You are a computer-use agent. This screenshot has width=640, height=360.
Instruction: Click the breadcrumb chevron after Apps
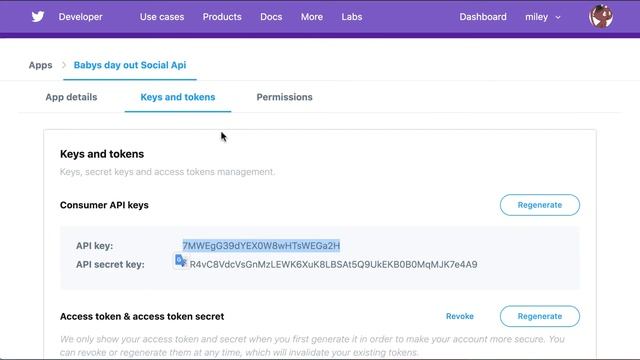64,65
